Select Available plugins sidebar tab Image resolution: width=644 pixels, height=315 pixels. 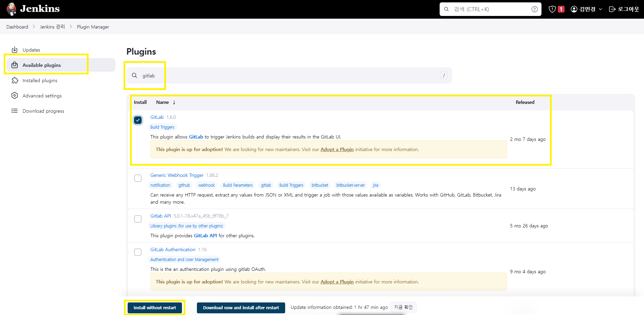pos(61,65)
